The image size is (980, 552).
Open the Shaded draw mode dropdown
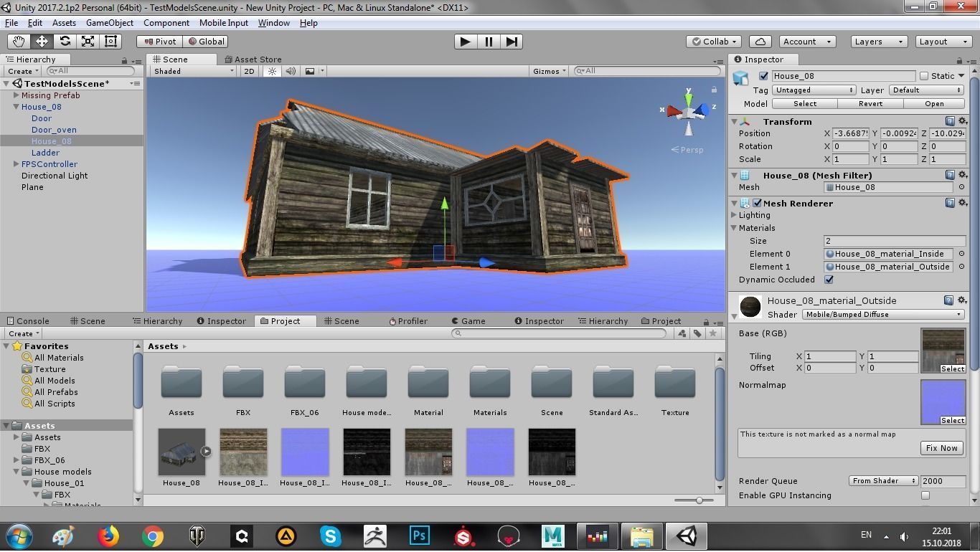click(193, 71)
